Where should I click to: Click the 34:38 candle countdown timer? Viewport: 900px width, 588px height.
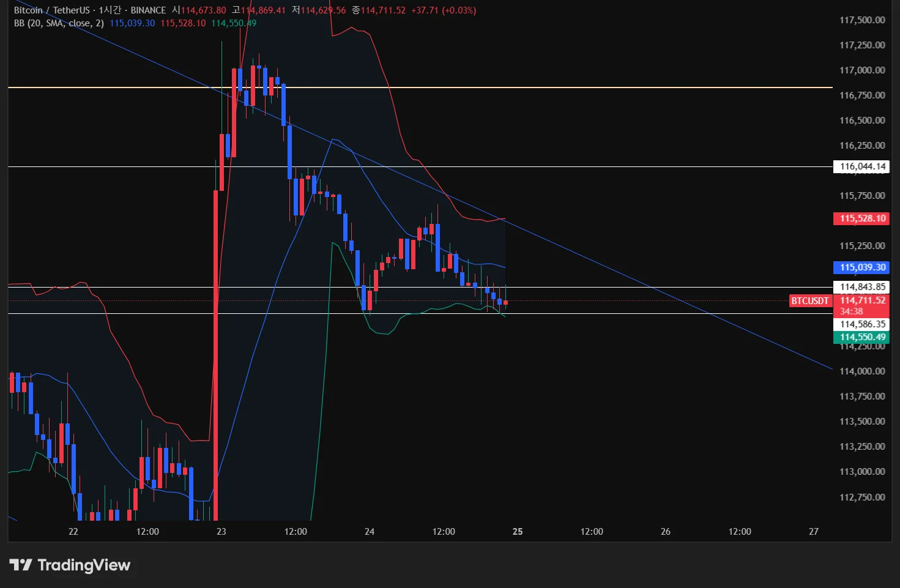click(x=851, y=311)
